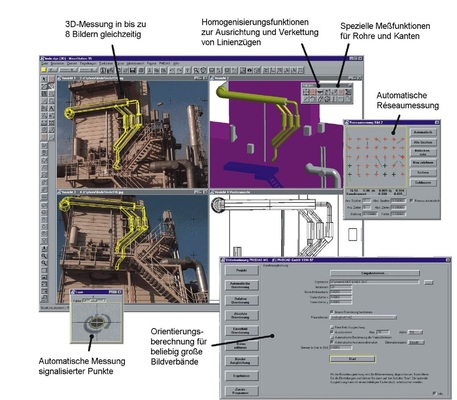Open the Eliminationsweise dropdown
Screen dimensions: 457x400
[417, 342]
